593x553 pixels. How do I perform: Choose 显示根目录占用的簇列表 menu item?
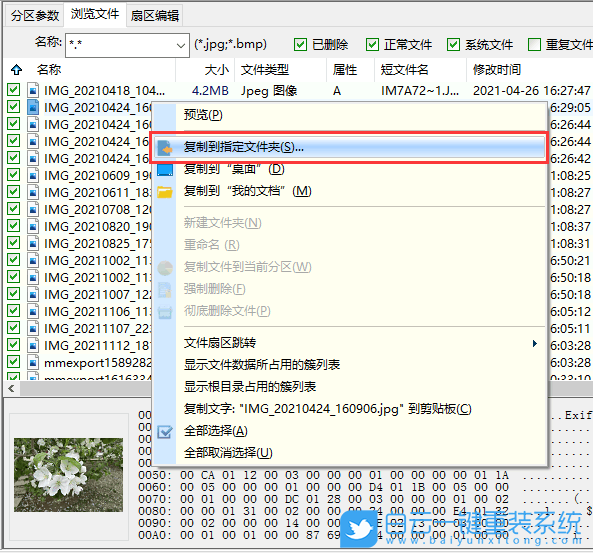[x=250, y=387]
